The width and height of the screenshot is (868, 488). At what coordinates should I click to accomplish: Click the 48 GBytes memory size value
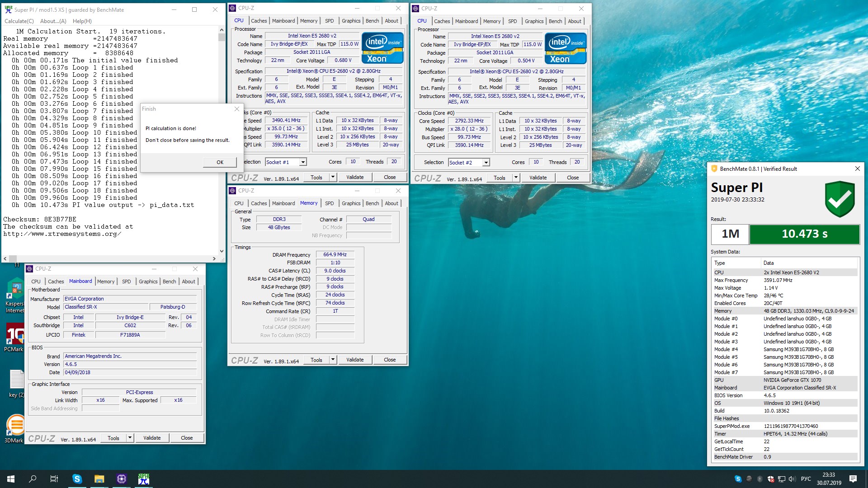click(x=279, y=227)
